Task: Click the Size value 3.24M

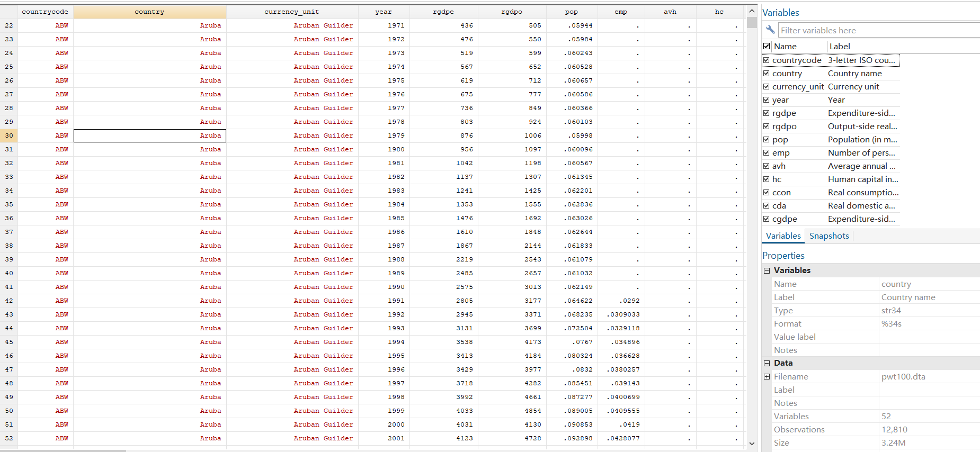Action: [894, 443]
